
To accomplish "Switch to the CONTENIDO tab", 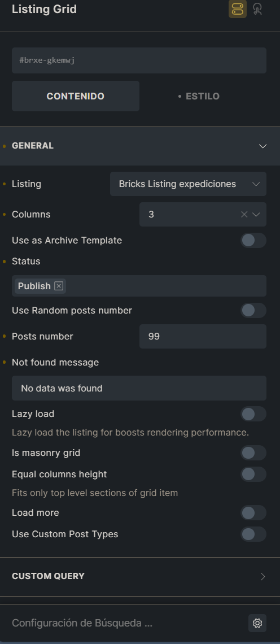I will (x=76, y=96).
